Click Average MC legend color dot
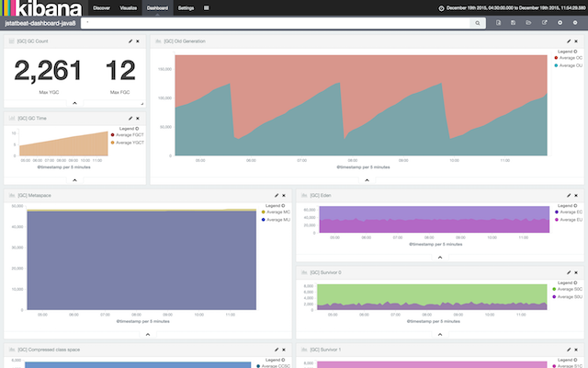Viewport: 588px width, 368px height. pos(264,213)
